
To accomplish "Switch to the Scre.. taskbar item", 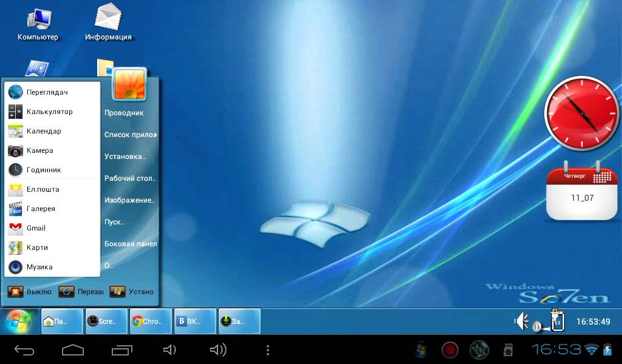I will (106, 321).
